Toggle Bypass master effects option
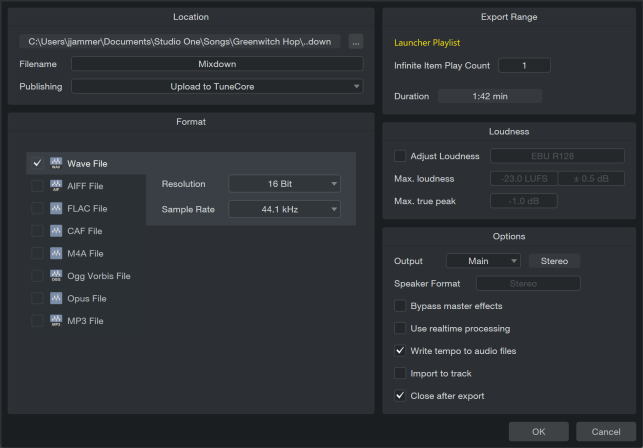The image size is (643, 448). pyautogui.click(x=401, y=305)
